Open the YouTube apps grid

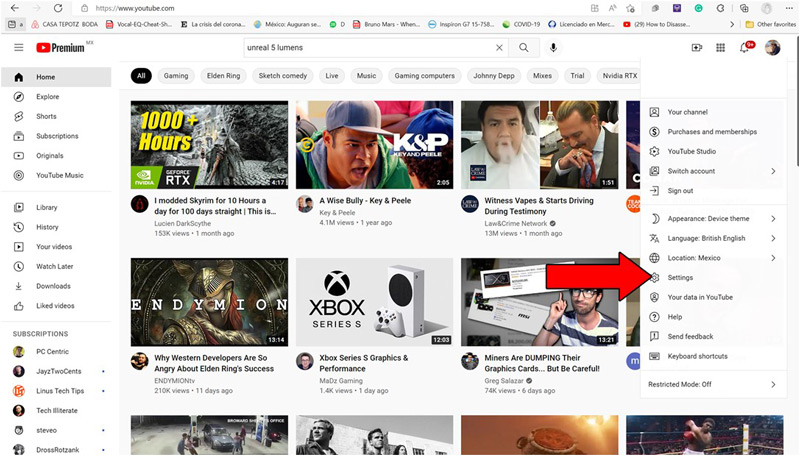coord(720,47)
